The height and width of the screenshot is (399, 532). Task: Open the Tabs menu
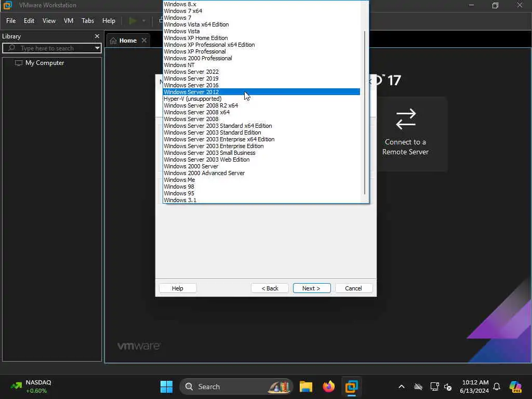(87, 21)
